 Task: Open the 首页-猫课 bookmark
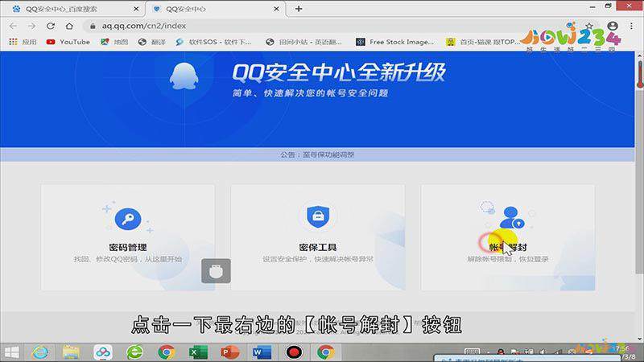(484, 42)
